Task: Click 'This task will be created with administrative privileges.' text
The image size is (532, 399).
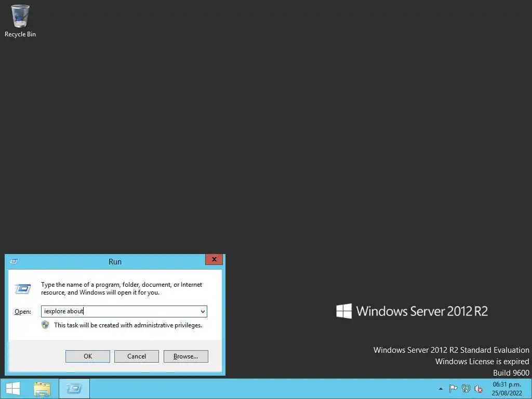Action: 128,325
